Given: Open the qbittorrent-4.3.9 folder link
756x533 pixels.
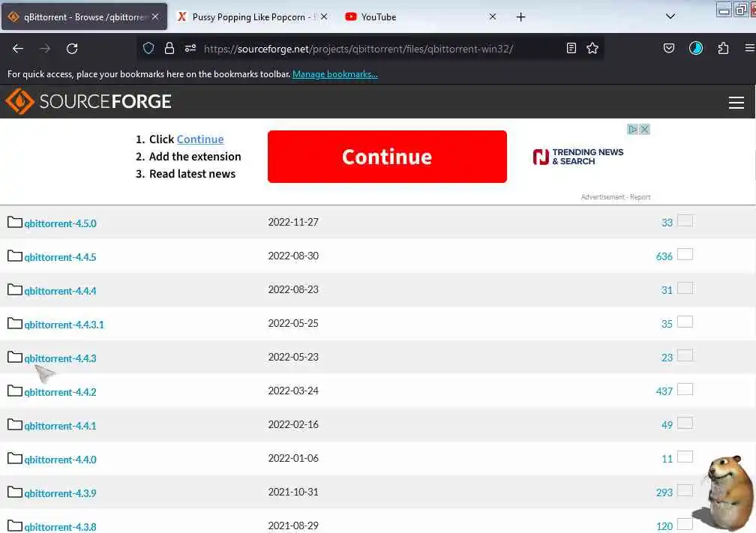Looking at the screenshot, I should tap(60, 493).
